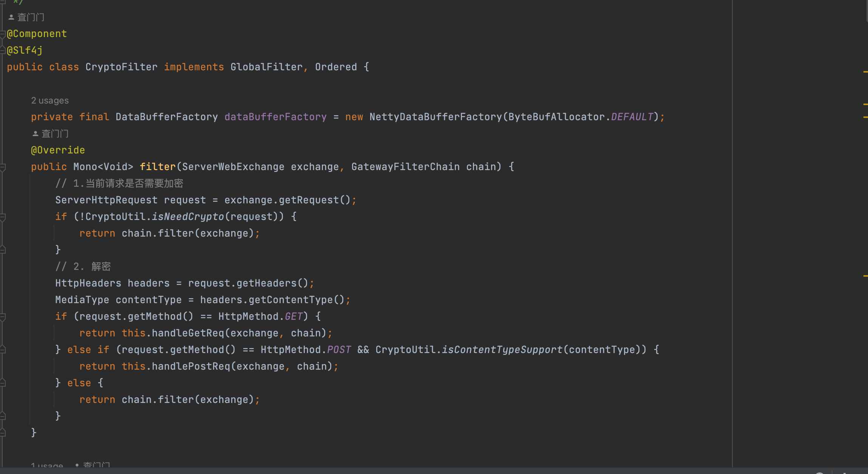Image resolution: width=868 pixels, height=474 pixels.
Task: Collapse the else if HttpMethod.POST fold marker
Action: point(3,350)
